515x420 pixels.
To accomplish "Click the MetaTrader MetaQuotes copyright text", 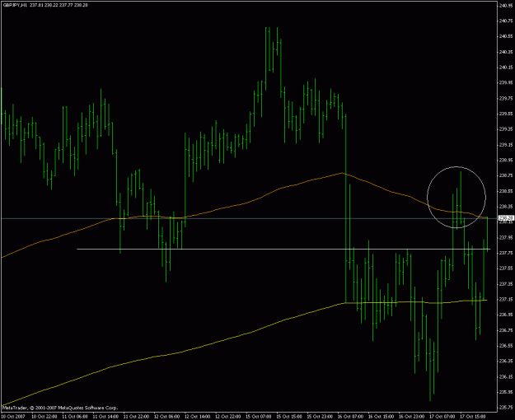I will (60, 408).
